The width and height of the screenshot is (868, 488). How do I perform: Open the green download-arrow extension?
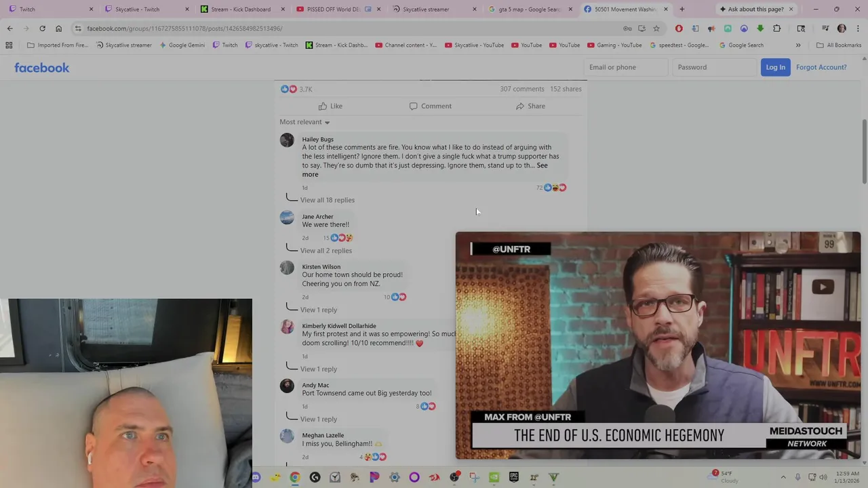point(760,28)
